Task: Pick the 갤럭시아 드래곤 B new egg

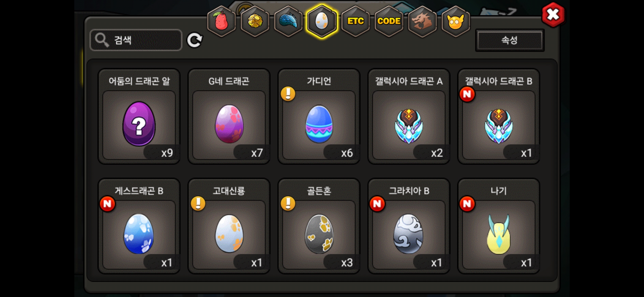Action: (499, 117)
